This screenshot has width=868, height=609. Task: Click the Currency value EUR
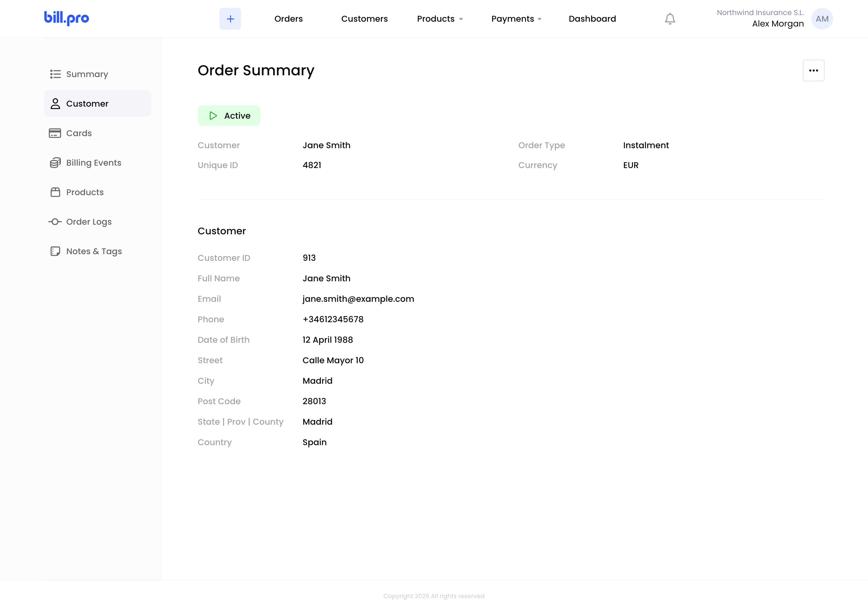tap(631, 165)
